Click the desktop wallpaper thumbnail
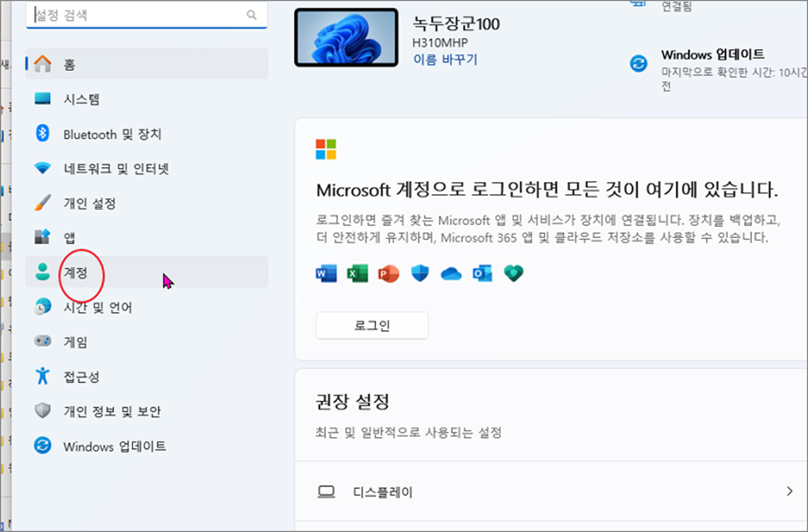Image resolution: width=808 pixels, height=532 pixels. pos(346,37)
